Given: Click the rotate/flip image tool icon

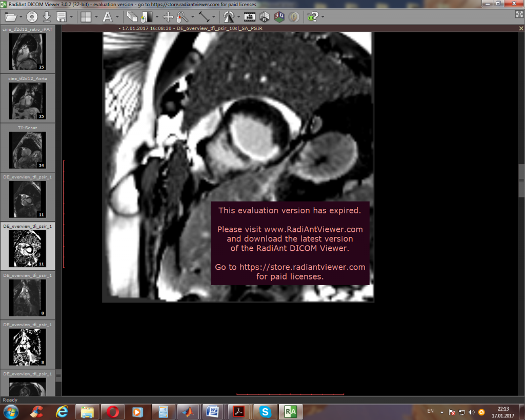Looking at the screenshot, I should point(229,17).
